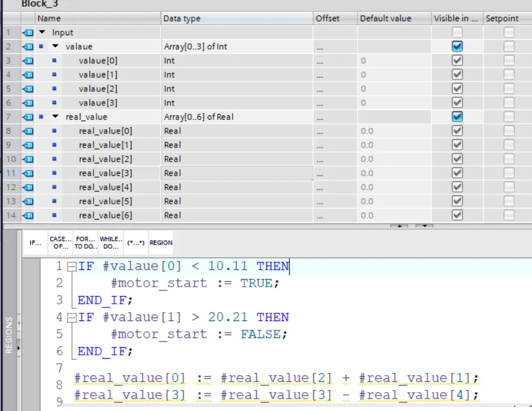Screen dimensions: 532x411
Task: Click the tag icon in the real_value array row
Action: [28, 117]
